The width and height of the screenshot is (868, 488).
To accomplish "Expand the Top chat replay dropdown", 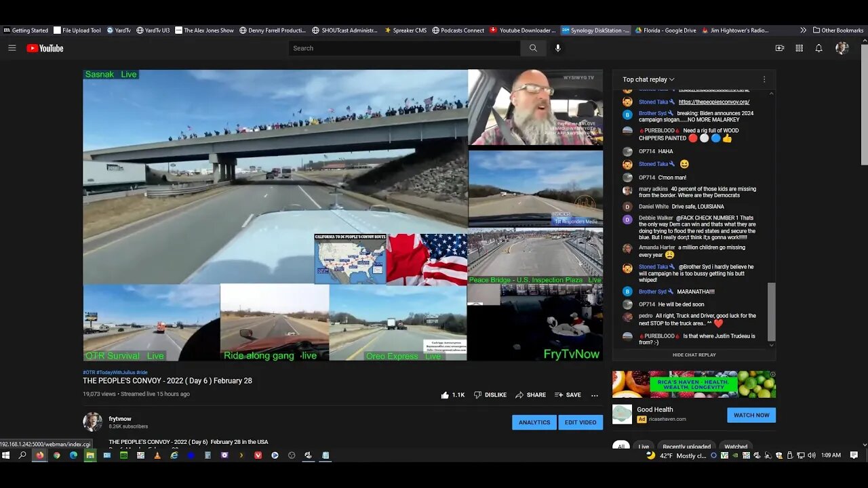I will click(648, 79).
